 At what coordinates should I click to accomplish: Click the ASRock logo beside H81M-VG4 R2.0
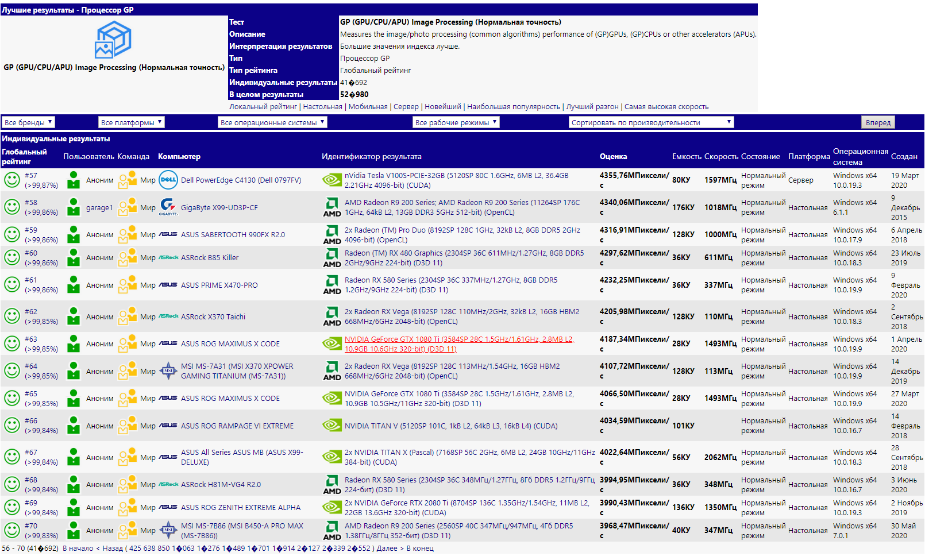click(168, 484)
